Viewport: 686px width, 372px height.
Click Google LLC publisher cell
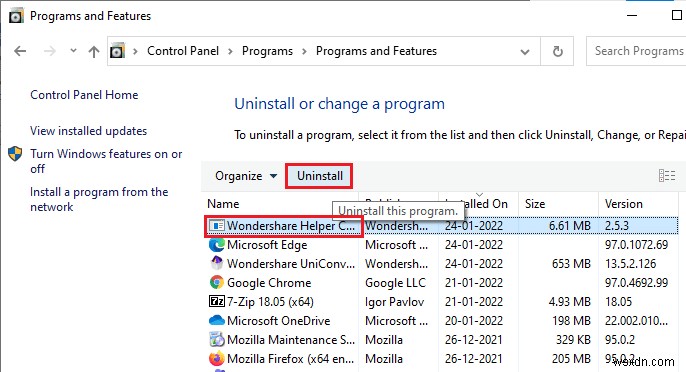point(396,283)
